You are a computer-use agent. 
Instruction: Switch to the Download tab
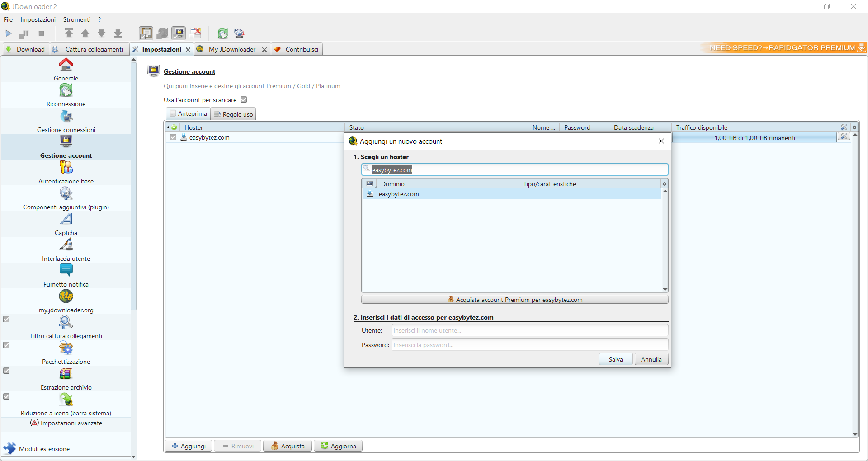click(25, 49)
